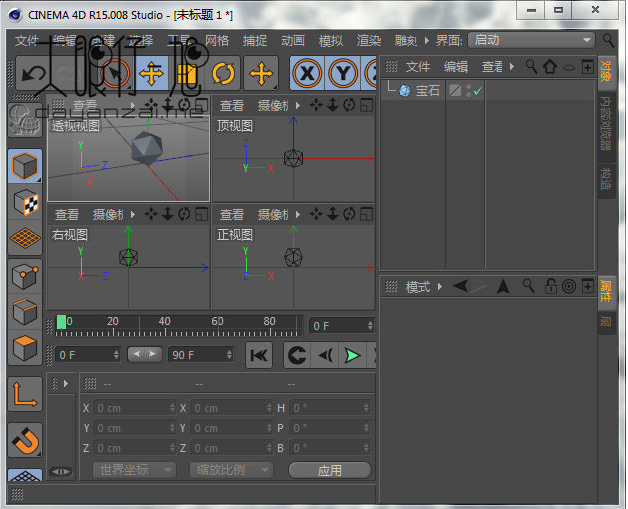Open the 动画 menu

[x=293, y=41]
